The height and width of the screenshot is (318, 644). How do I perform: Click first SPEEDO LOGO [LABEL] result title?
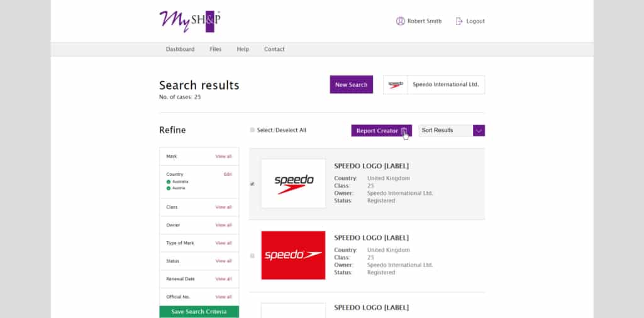click(x=371, y=166)
